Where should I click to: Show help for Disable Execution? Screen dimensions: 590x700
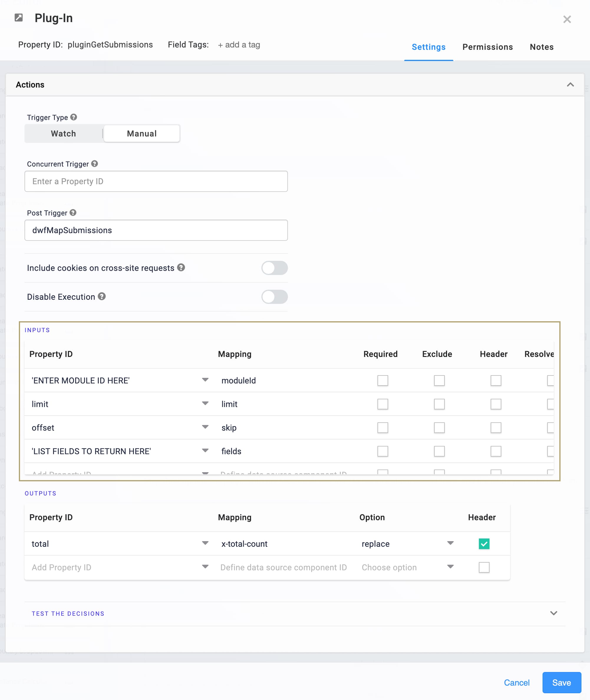pos(102,296)
